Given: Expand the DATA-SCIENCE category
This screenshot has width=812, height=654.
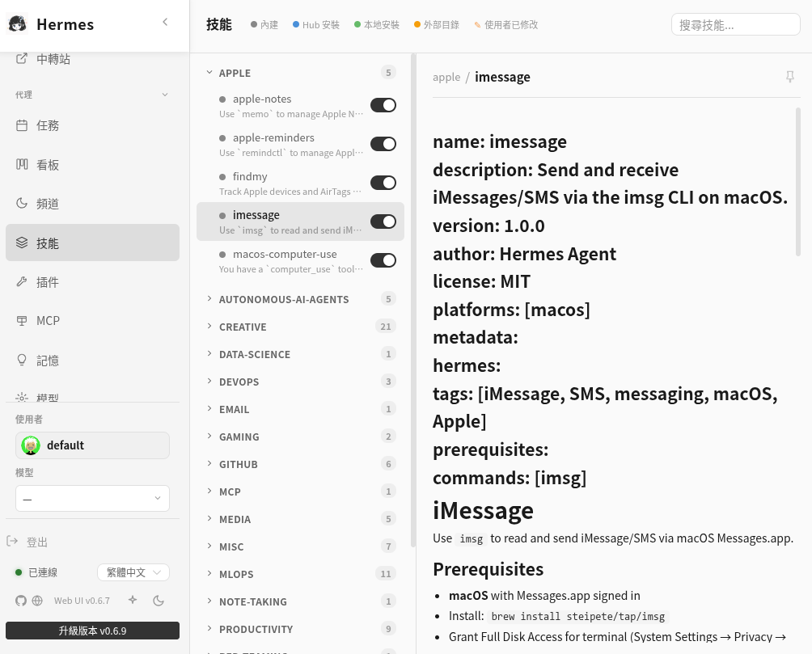Looking at the screenshot, I should coord(300,354).
